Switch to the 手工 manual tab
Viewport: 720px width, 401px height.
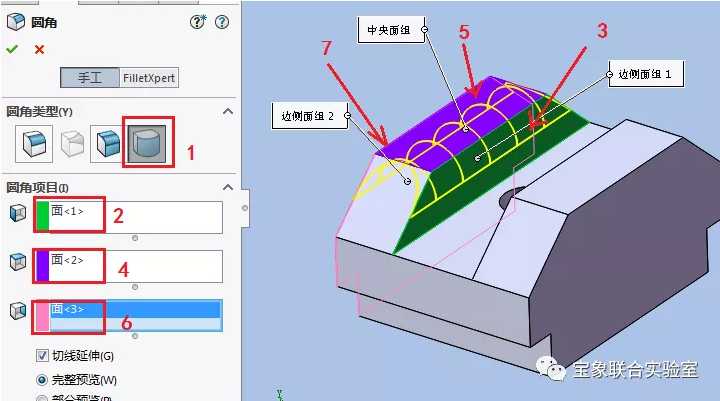(x=90, y=78)
